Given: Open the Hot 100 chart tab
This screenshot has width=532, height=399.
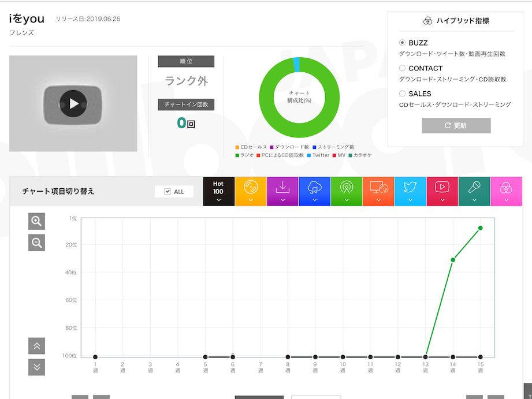Looking at the screenshot, I should 218,191.
